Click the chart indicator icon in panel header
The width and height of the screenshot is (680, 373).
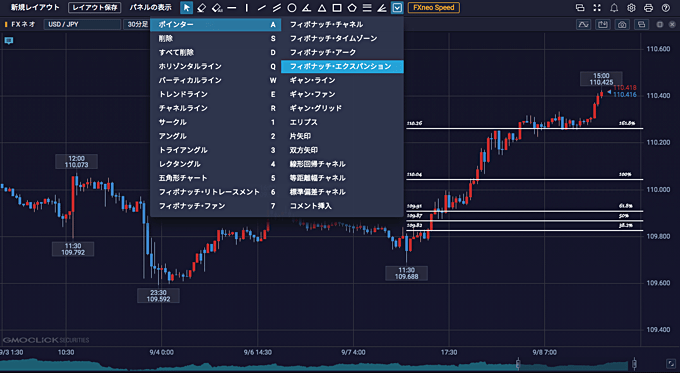coord(583,25)
